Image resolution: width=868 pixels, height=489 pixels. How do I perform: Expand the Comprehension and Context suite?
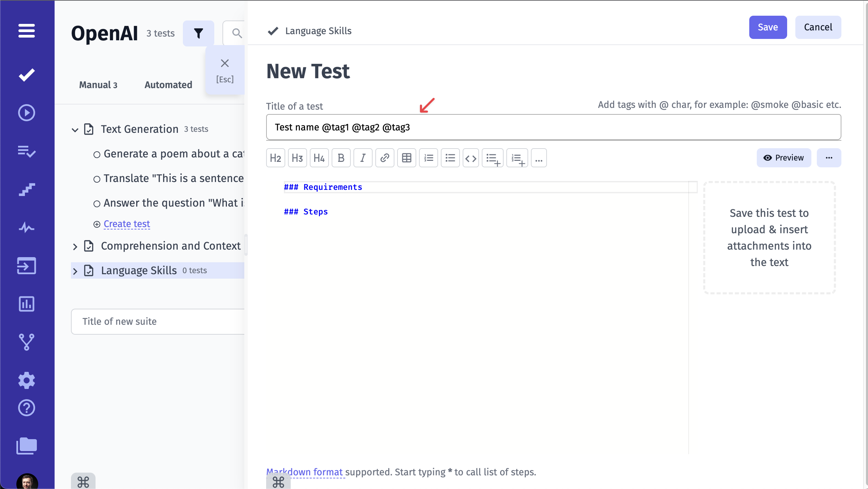(74, 246)
